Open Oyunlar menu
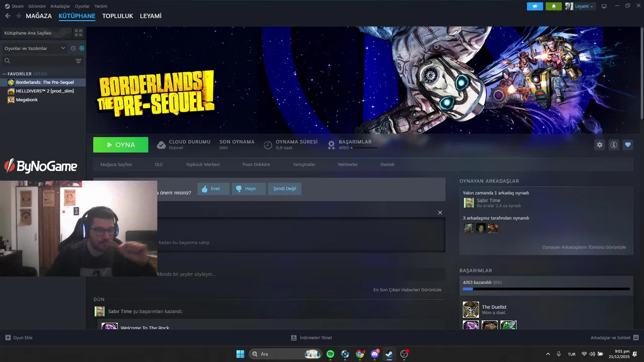 coord(83,6)
